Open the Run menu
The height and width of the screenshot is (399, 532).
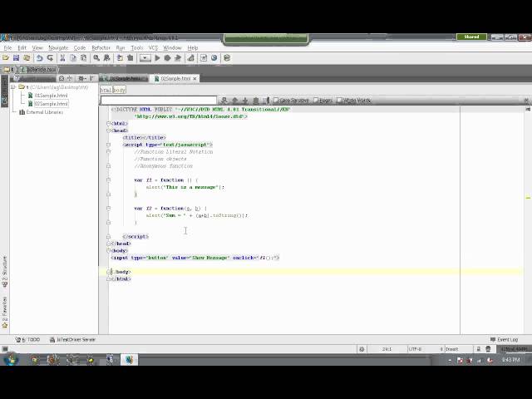[x=120, y=48]
